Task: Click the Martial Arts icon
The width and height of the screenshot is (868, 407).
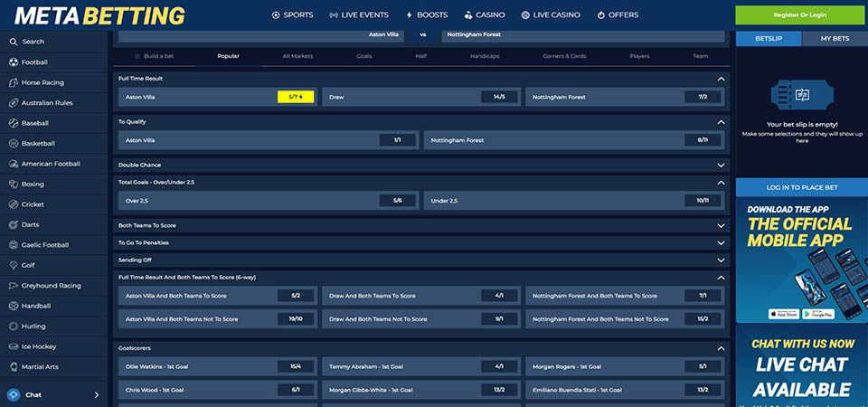Action: [x=14, y=366]
